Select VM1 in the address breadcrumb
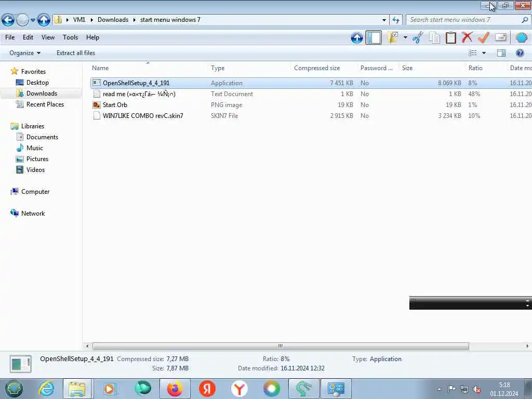This screenshot has width=532, height=399. click(79, 20)
